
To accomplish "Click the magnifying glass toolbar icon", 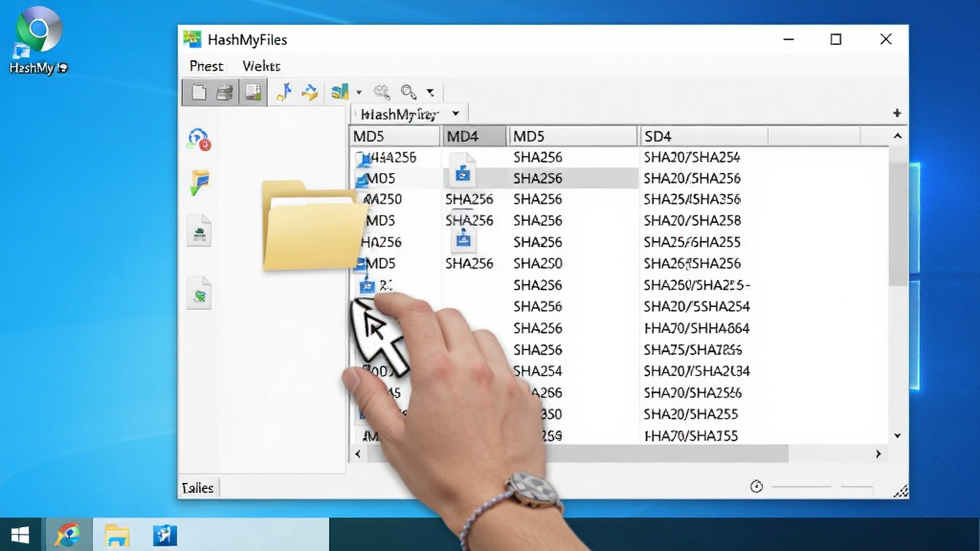I will pos(408,92).
